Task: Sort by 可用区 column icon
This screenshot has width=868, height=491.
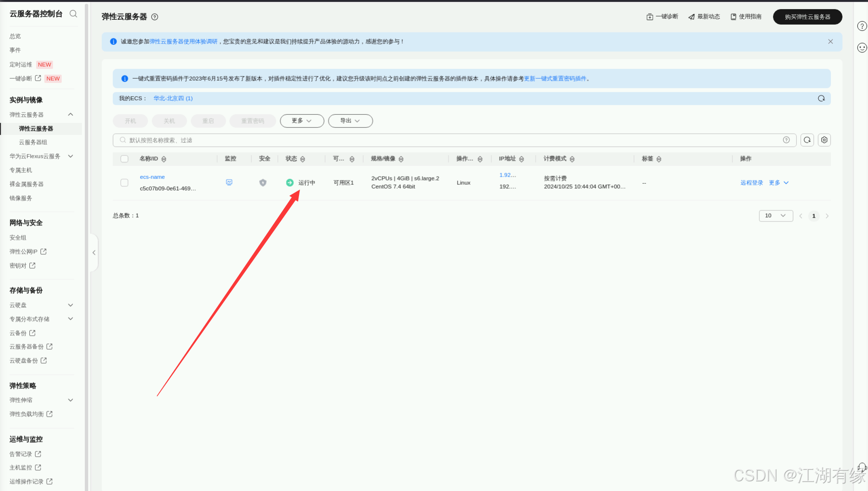Action: click(352, 159)
